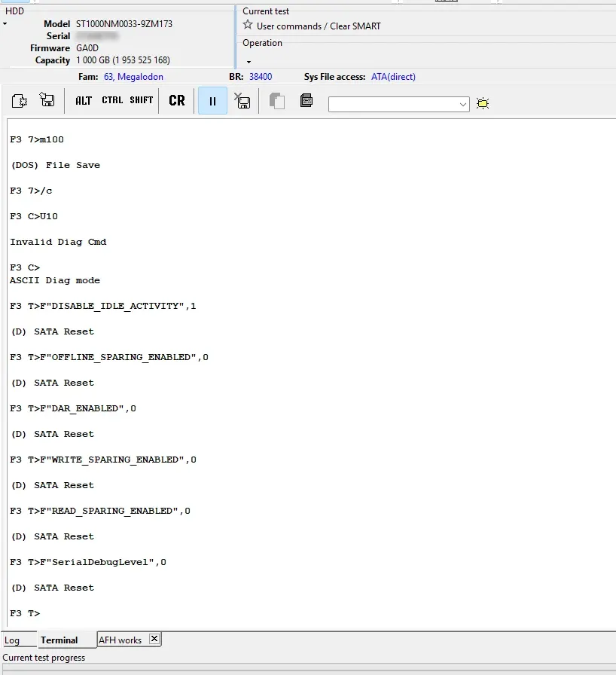Click the OFFLINE_SPARING_ENABLED command line
The width and height of the screenshot is (616, 675).
tap(109, 357)
